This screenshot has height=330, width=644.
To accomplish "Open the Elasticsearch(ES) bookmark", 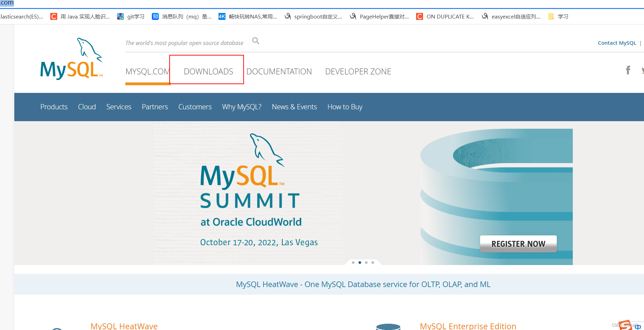I will point(22,16).
